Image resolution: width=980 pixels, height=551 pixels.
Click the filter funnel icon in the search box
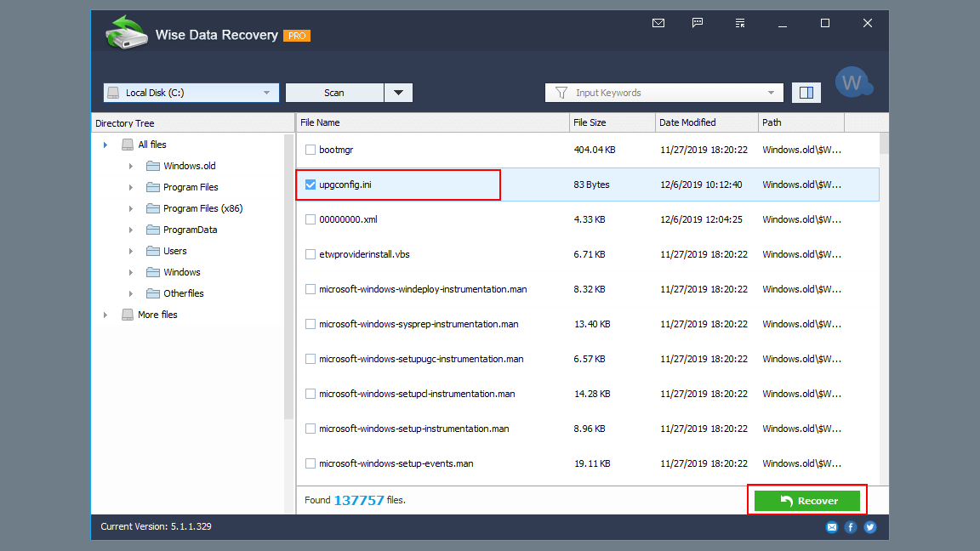[x=561, y=93]
